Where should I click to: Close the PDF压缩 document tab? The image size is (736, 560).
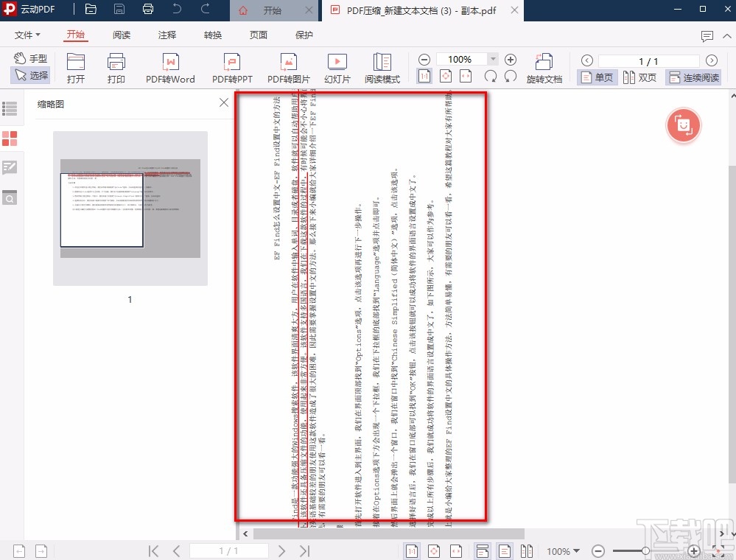[514, 10]
